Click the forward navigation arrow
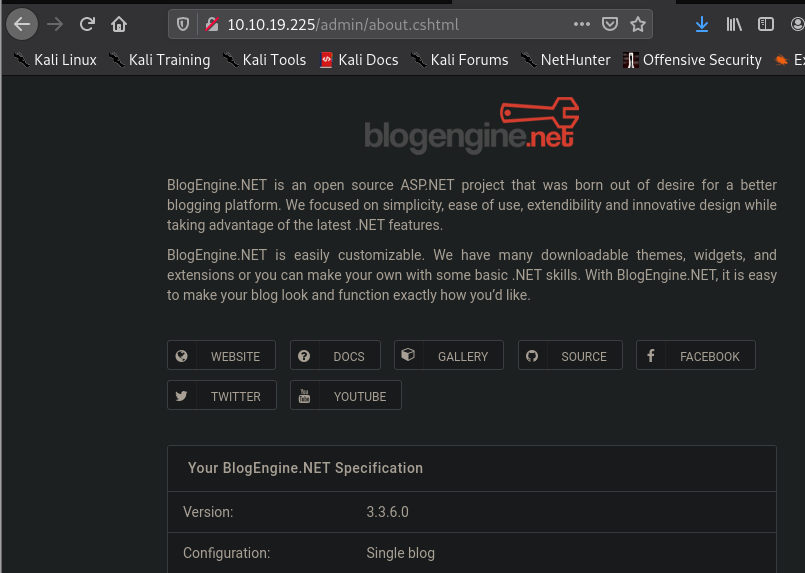 point(55,24)
